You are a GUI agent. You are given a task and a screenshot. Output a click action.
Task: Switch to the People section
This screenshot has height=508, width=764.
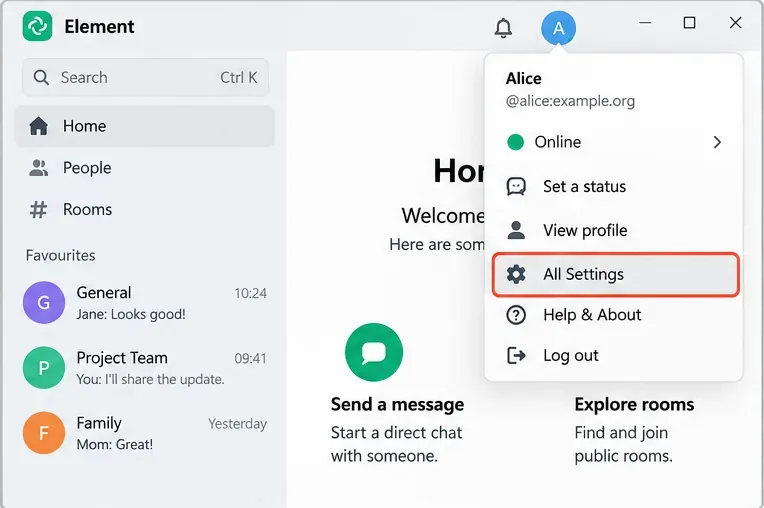point(144,168)
